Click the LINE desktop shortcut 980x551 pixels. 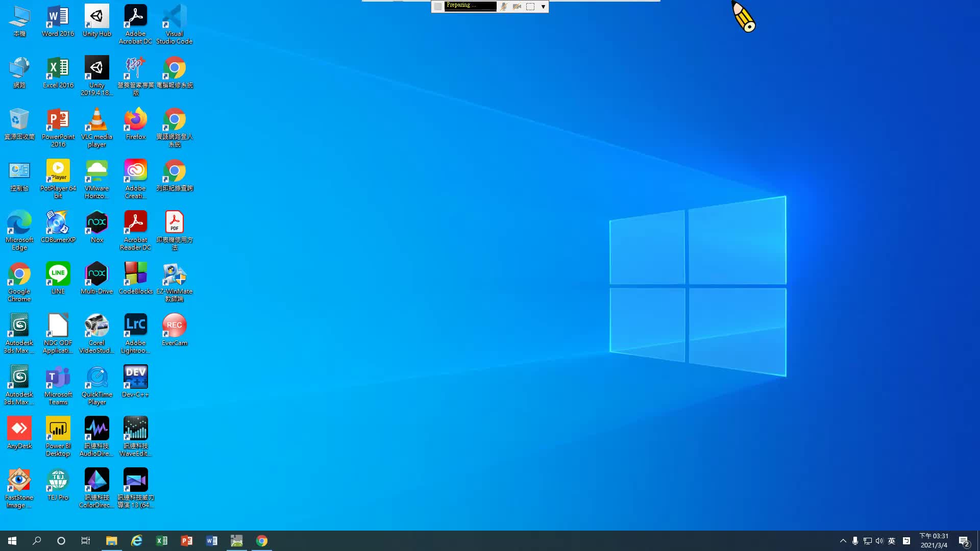point(58,279)
